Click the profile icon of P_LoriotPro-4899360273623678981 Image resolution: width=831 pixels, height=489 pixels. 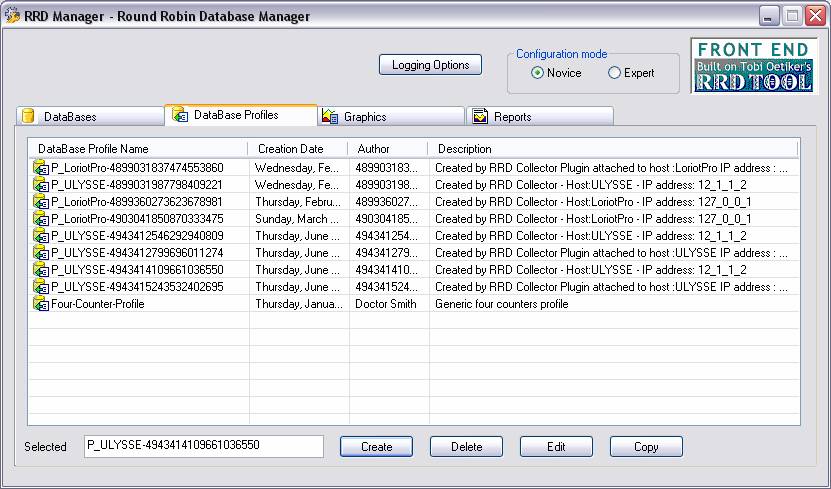click(41, 202)
